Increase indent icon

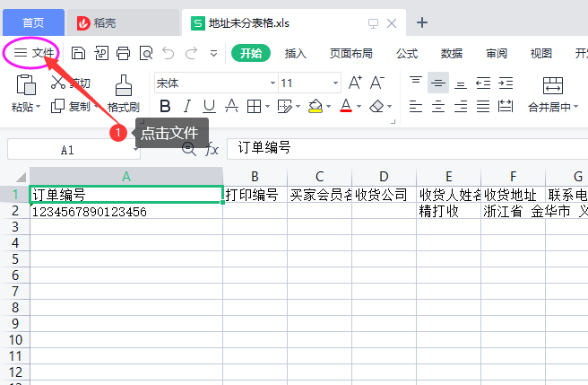point(506,83)
